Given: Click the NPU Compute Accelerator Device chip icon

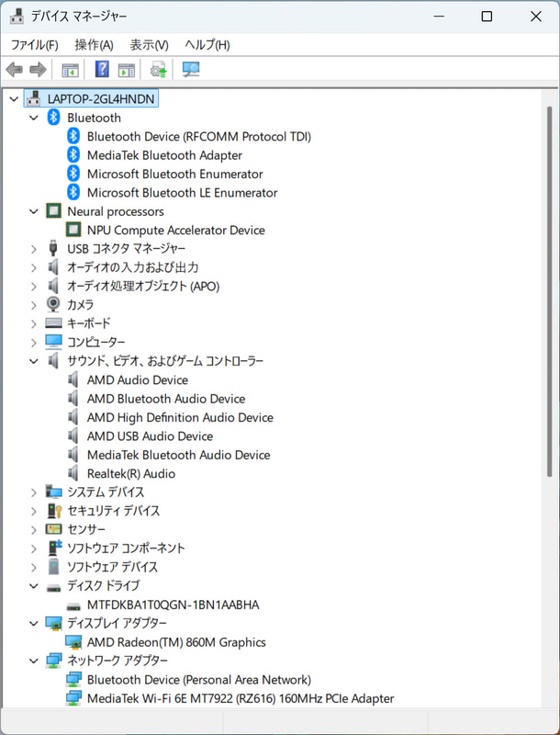Looking at the screenshot, I should pos(73,231).
